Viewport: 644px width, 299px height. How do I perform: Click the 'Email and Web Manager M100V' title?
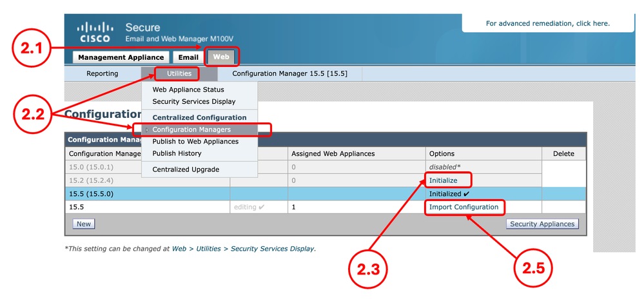click(179, 39)
